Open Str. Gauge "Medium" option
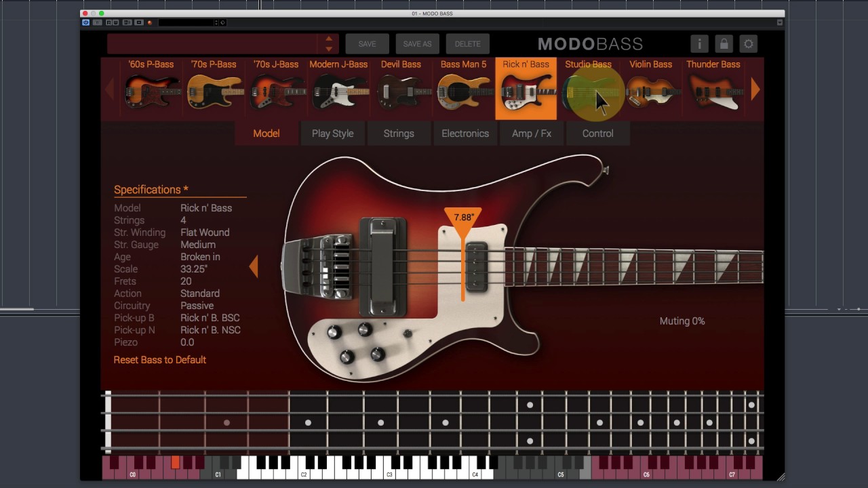The width and height of the screenshot is (868, 488). [x=198, y=245]
